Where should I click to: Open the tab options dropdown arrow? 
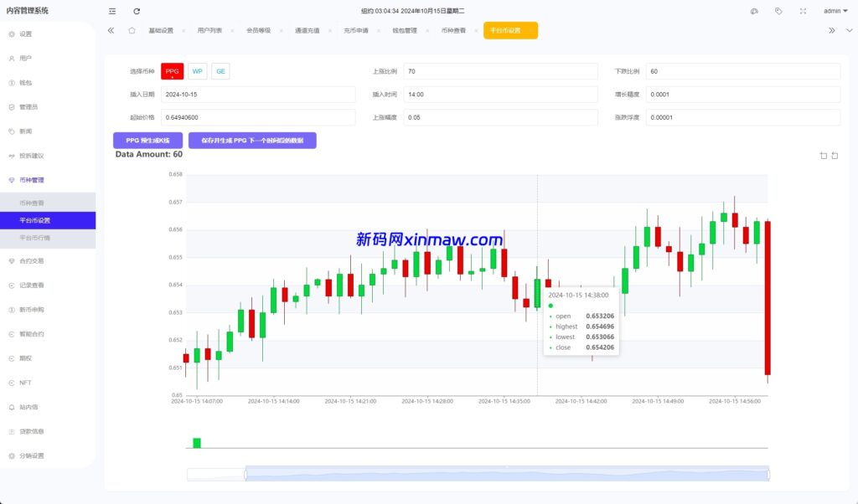click(x=849, y=30)
